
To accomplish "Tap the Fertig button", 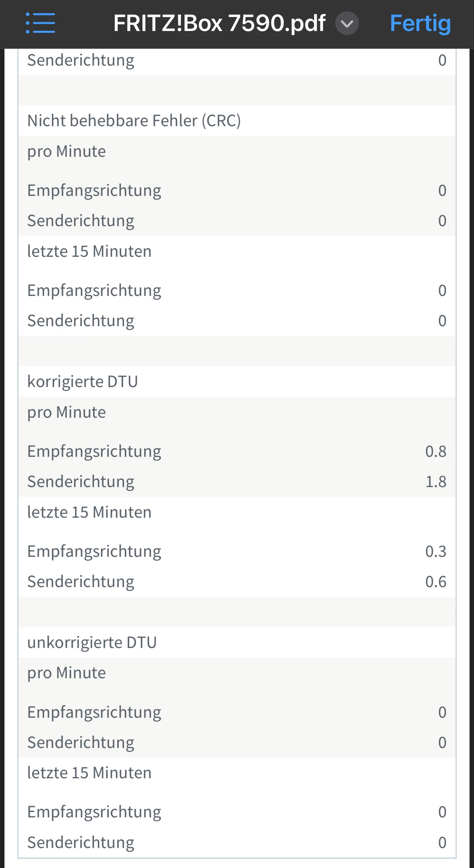I will coord(420,24).
